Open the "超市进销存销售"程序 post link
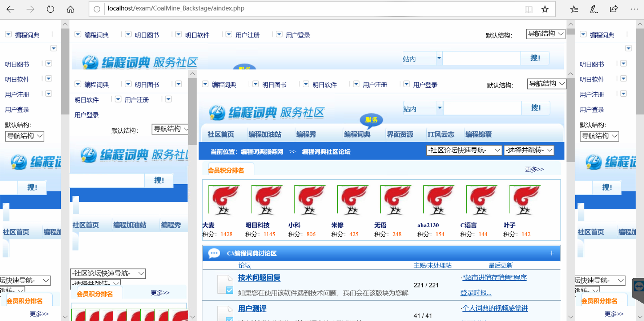Image resolution: width=644 pixels, height=321 pixels. coord(494,278)
